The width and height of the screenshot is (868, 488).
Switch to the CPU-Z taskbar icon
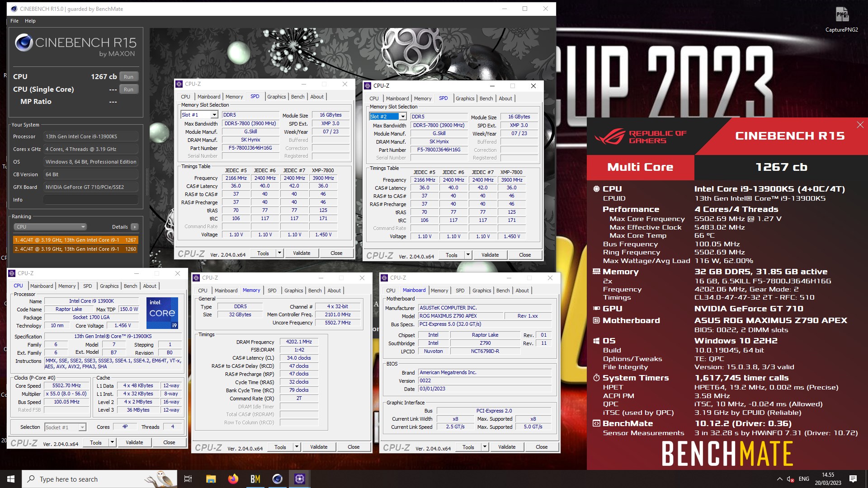click(x=300, y=479)
